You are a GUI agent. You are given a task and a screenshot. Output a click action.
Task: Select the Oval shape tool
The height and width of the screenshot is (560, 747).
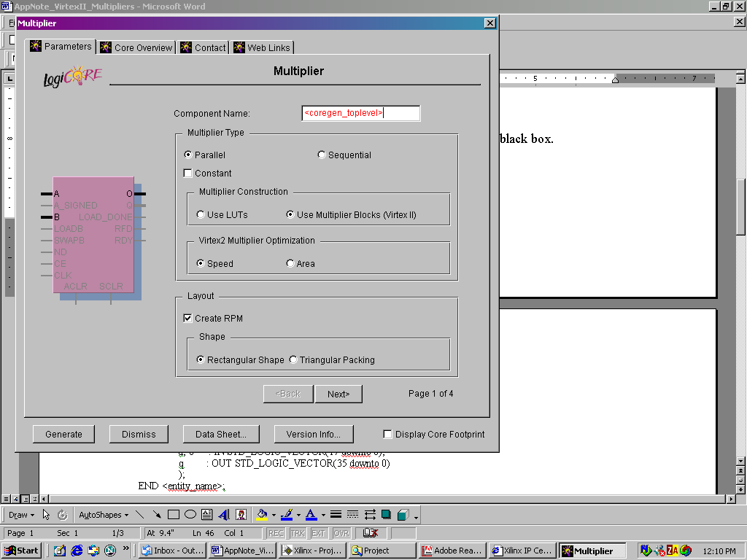pyautogui.click(x=190, y=515)
